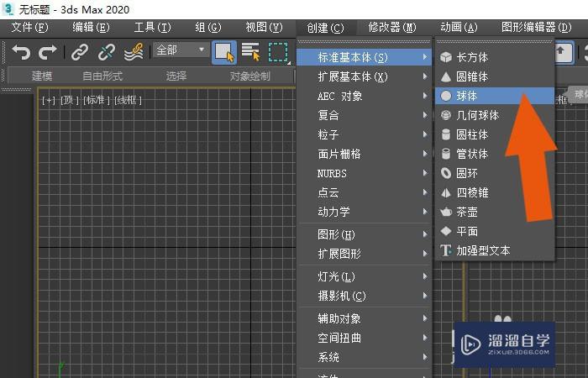Expand 标准基本体(S) submenu arrow
588x378 pixels.
click(x=425, y=57)
